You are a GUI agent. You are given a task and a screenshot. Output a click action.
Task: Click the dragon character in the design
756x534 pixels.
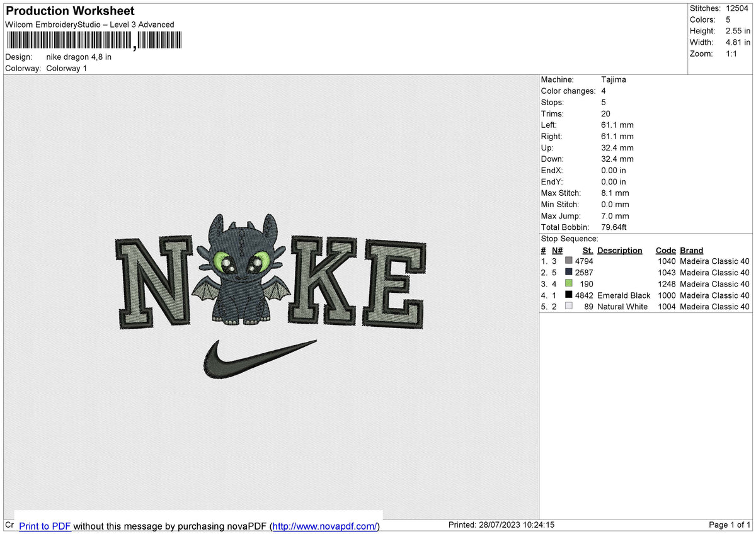(243, 270)
